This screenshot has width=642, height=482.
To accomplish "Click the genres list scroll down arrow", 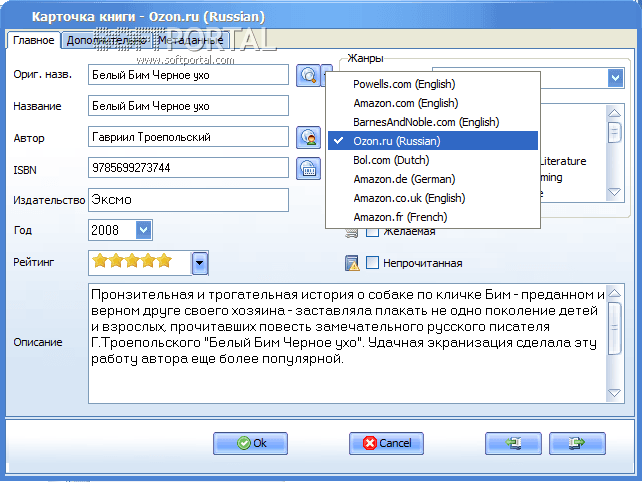I will pyautogui.click(x=614, y=192).
